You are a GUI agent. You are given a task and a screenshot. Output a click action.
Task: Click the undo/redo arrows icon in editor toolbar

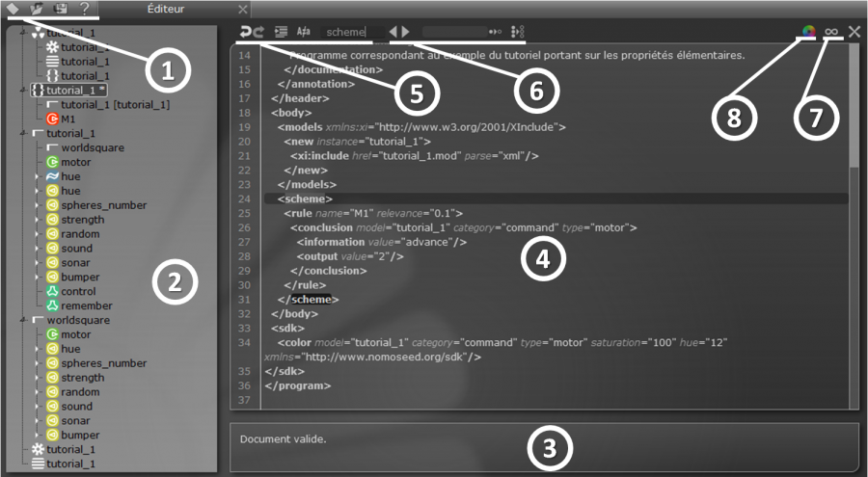[251, 32]
